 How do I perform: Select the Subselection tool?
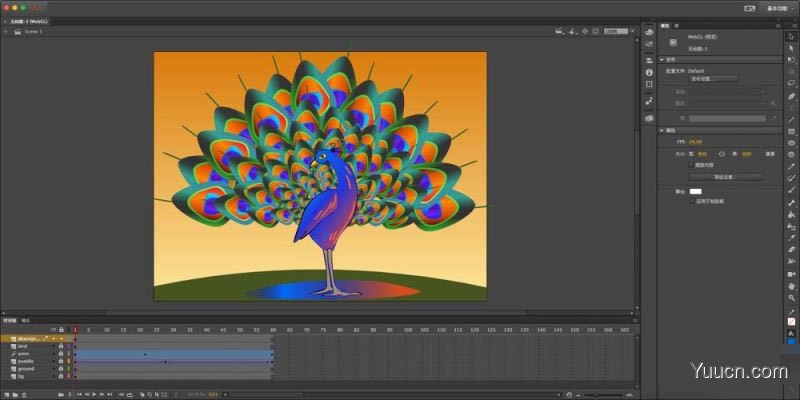tap(791, 47)
